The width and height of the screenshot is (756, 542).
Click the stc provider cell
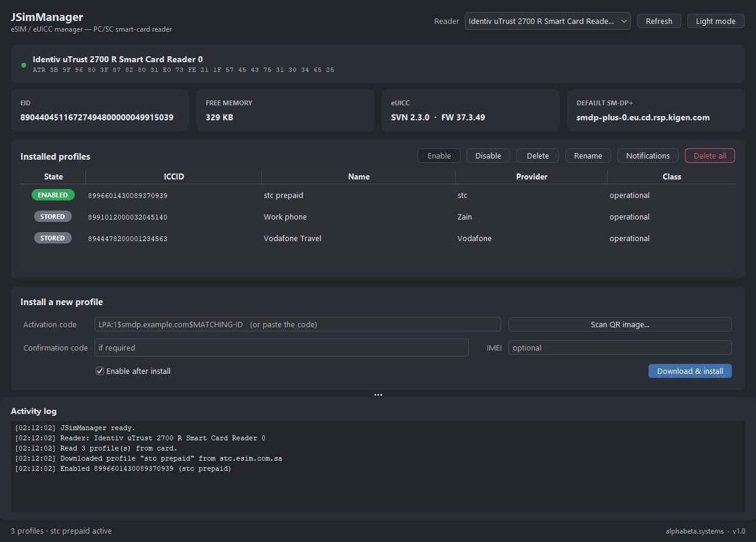click(x=532, y=196)
